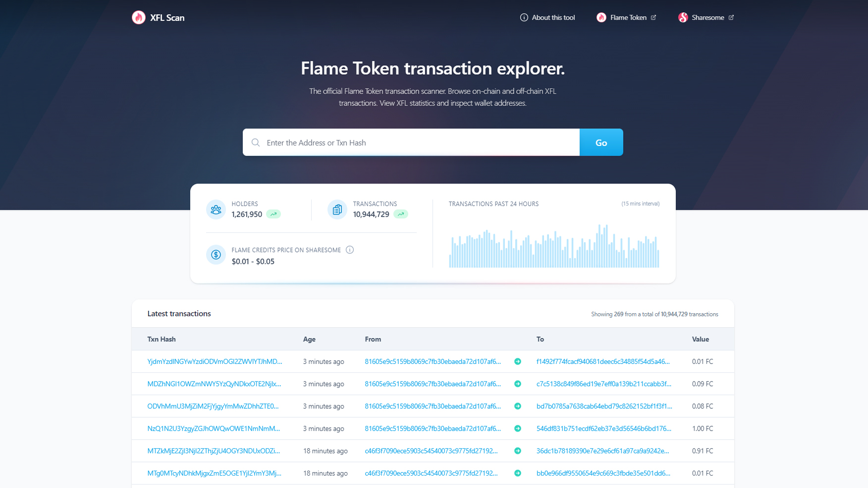Click the Txn Hash column header
This screenshot has height=488, width=868.
162,339
